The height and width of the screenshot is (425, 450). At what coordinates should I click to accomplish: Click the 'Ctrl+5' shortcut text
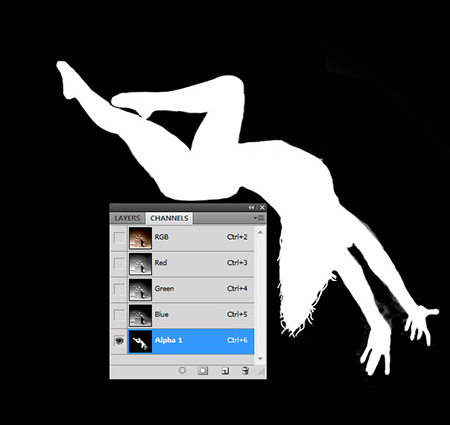point(237,314)
